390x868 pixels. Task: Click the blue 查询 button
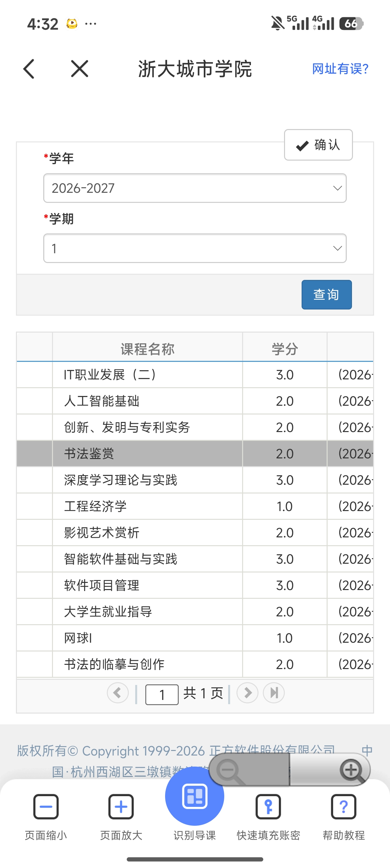coord(327,295)
